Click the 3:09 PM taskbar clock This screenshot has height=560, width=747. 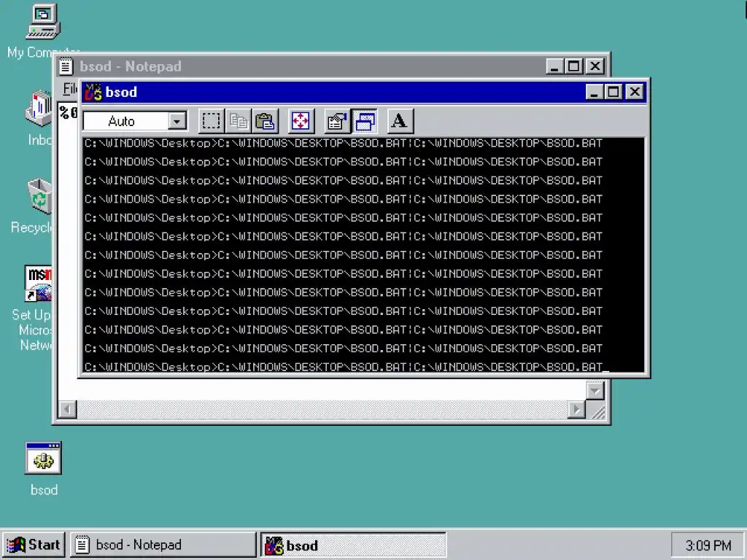(x=708, y=545)
